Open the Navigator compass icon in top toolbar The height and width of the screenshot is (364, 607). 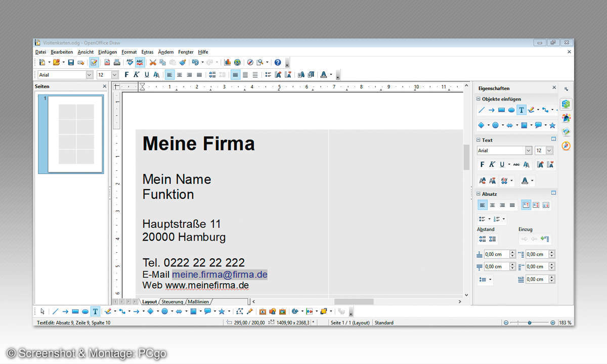[x=250, y=62]
